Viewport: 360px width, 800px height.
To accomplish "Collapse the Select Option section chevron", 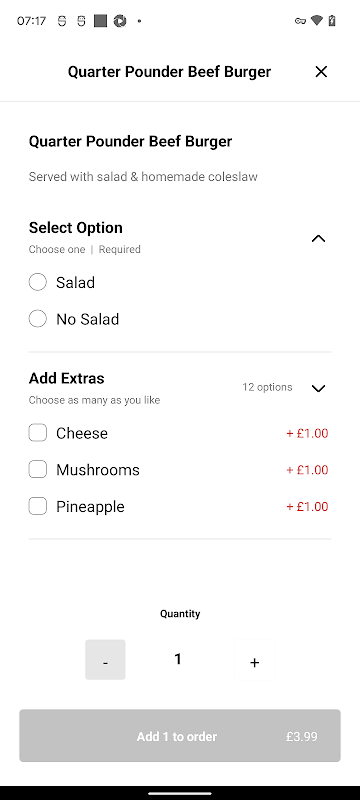I will [x=318, y=238].
